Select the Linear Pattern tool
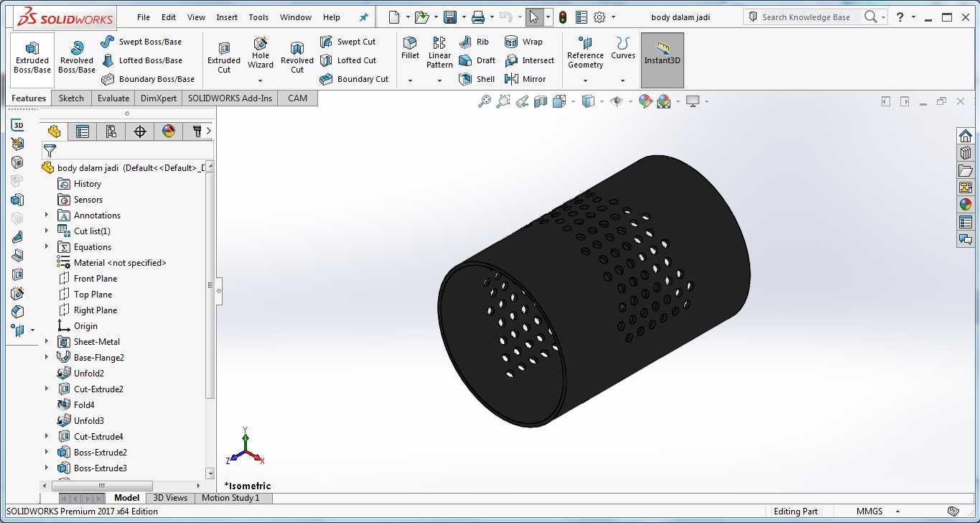Screen dimensions: 980x523 pyautogui.click(x=439, y=52)
